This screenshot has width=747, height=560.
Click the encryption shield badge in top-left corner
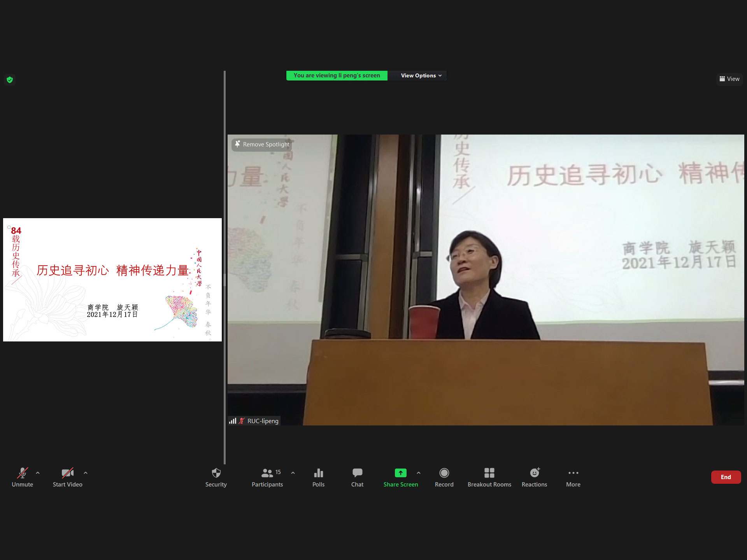coord(9,79)
